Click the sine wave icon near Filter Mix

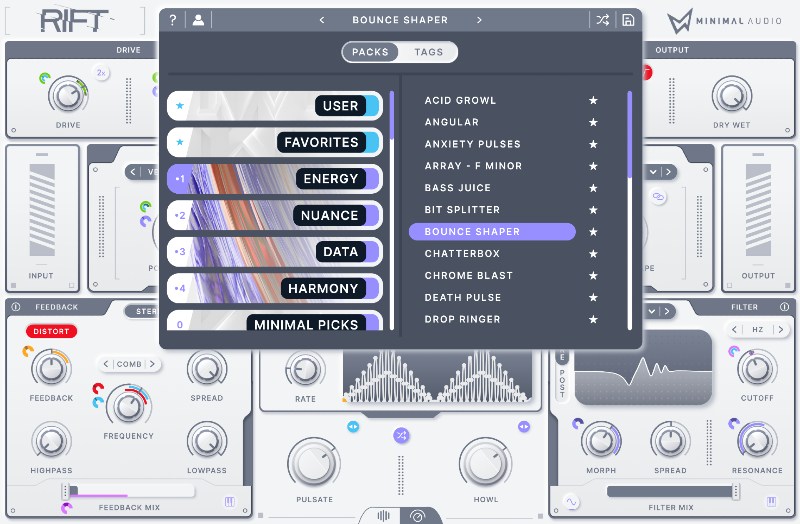571,502
